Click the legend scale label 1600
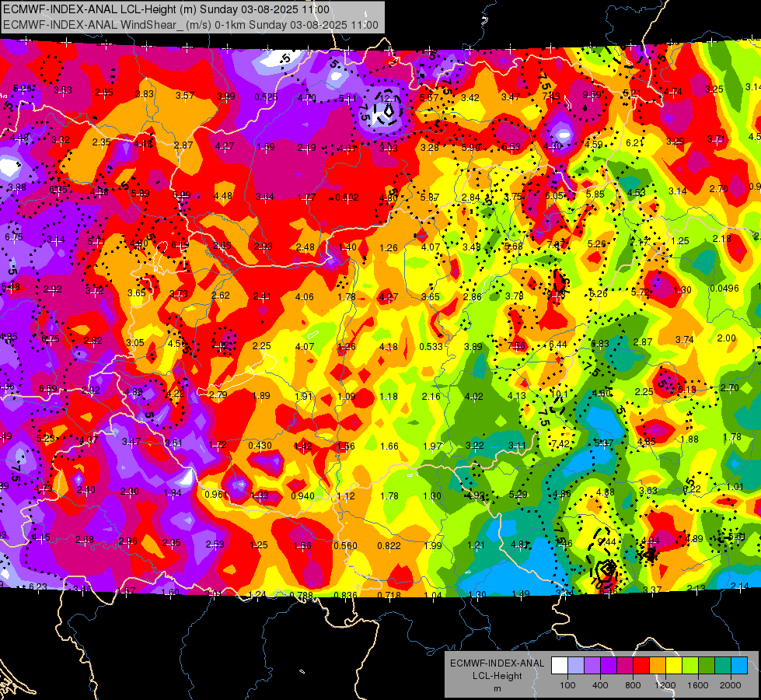Screen dimensions: 761x700 (x=697, y=685)
